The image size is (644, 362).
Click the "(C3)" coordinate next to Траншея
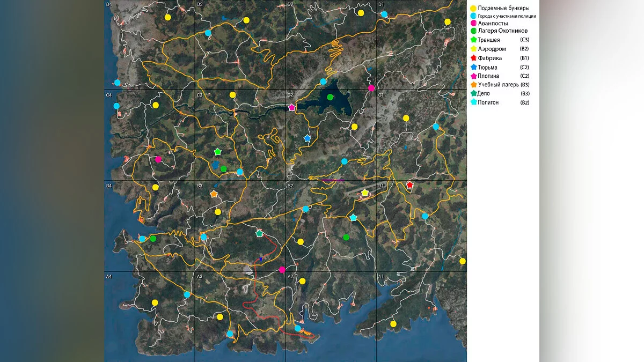525,40
